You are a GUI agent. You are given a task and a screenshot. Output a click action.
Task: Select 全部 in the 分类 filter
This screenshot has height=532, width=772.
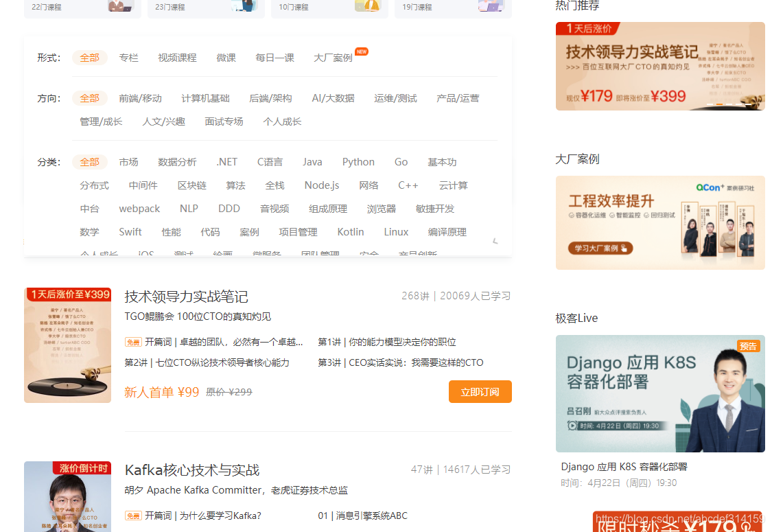click(90, 162)
